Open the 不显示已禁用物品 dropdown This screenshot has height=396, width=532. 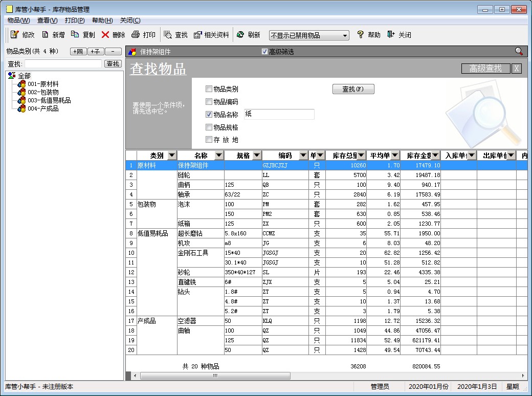(x=345, y=35)
